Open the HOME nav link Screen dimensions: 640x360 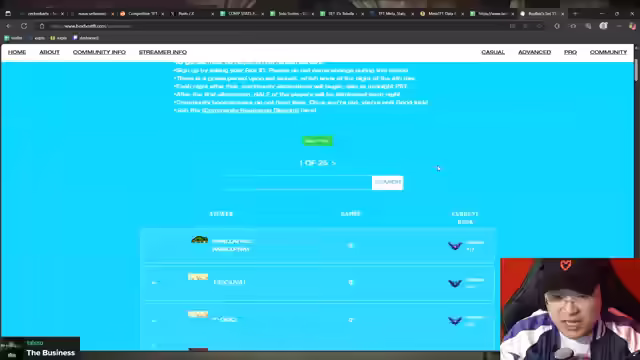point(17,52)
